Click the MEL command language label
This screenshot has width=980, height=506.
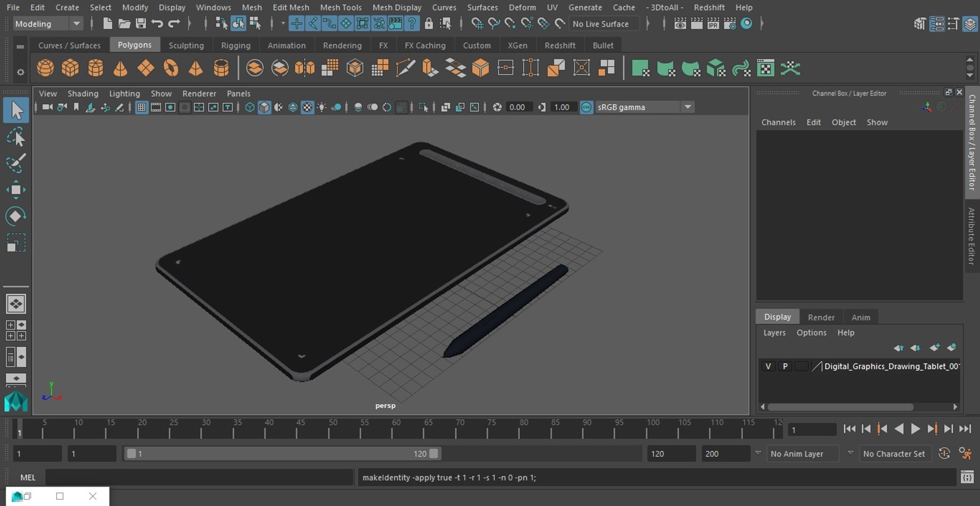(x=28, y=477)
